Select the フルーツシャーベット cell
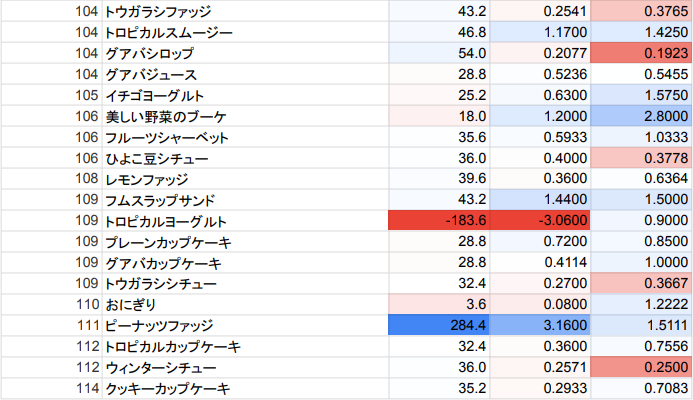693x400 pixels. 166,137
